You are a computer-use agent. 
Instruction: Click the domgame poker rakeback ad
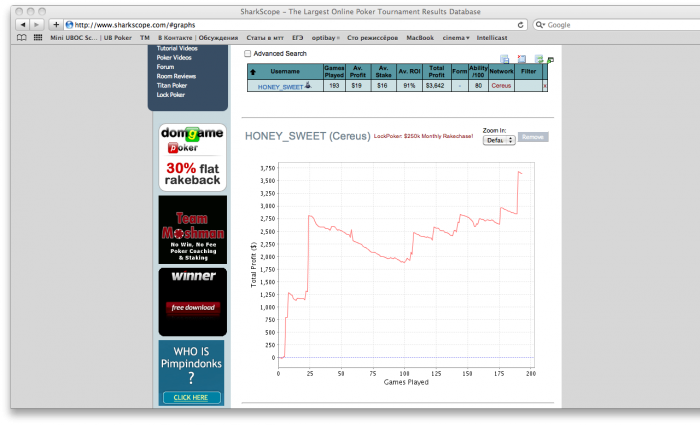(x=192, y=157)
